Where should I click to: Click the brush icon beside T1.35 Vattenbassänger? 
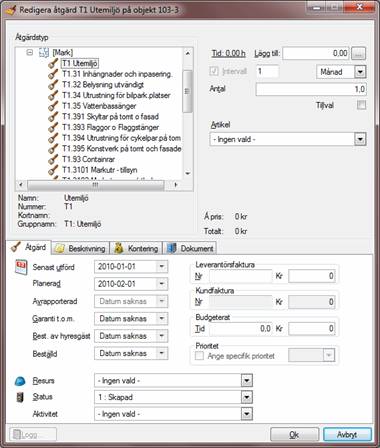[53, 106]
